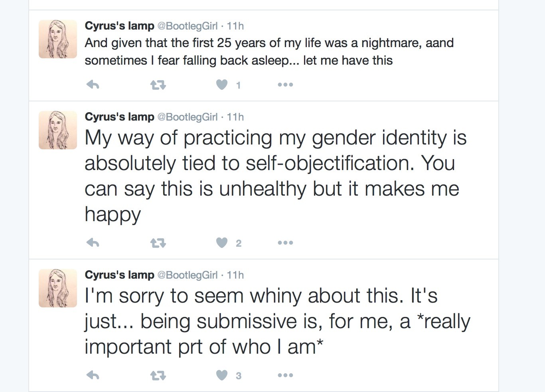Reply to the 'nightmare' tweet
The height and width of the screenshot is (392, 545).
93,85
